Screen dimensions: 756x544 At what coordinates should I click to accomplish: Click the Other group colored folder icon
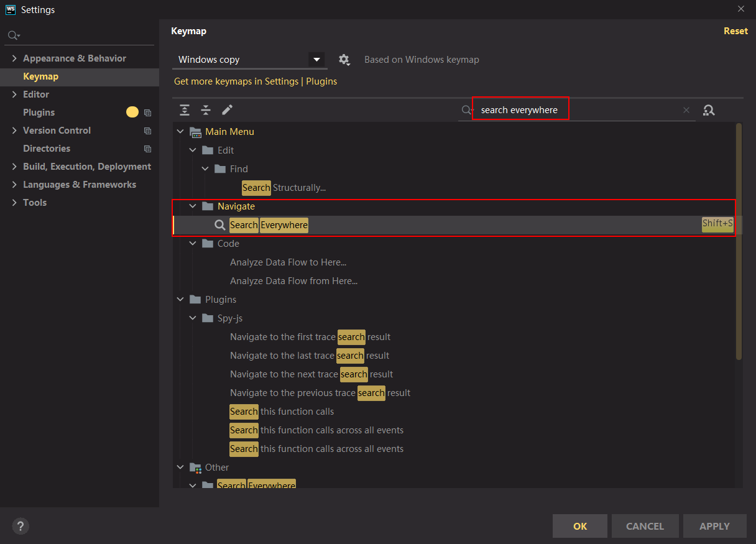coord(195,468)
